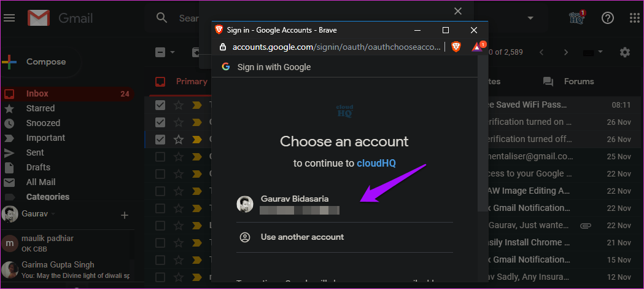This screenshot has height=289, width=644.
Task: Click the popup address bar URL
Action: (336, 47)
